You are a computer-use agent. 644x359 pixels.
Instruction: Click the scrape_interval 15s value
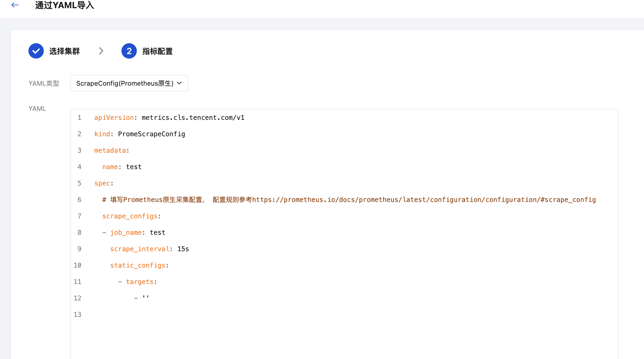point(183,249)
